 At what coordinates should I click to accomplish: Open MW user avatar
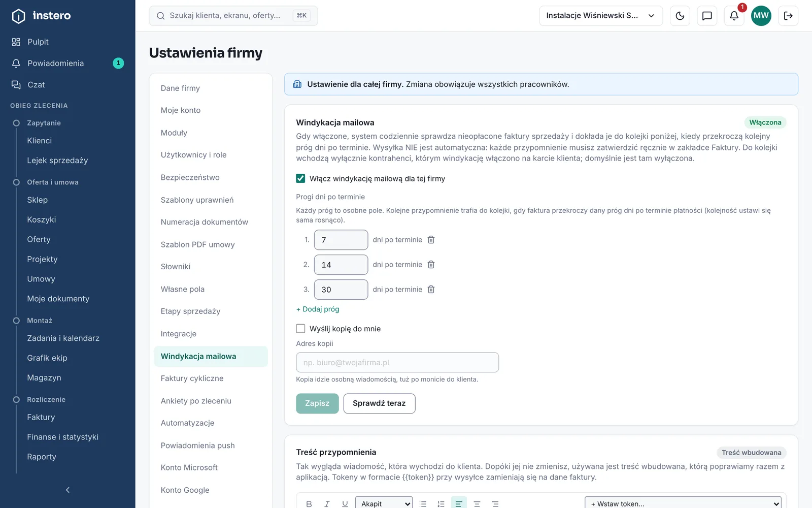click(761, 16)
